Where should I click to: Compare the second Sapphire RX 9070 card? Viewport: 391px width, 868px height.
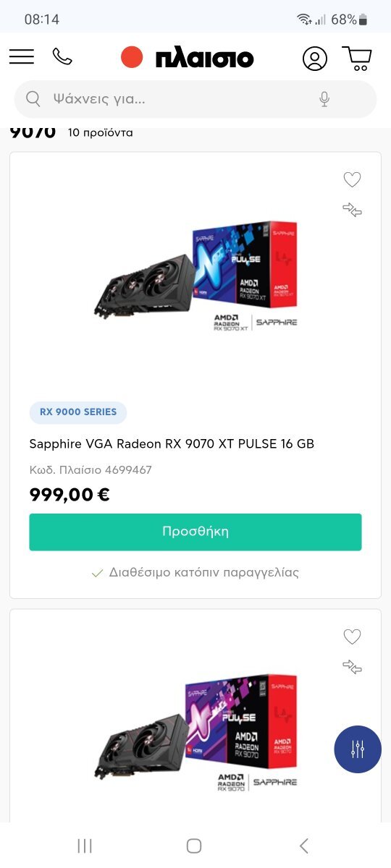[352, 668]
